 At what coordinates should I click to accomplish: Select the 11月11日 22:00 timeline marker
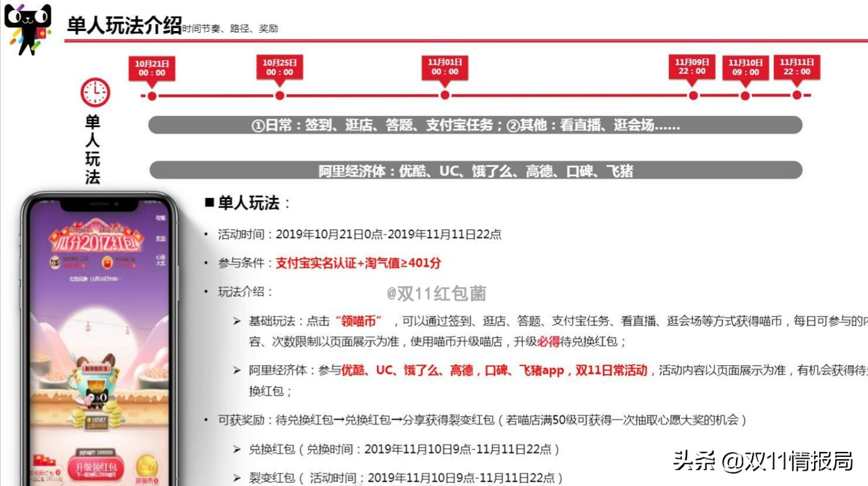[797, 68]
